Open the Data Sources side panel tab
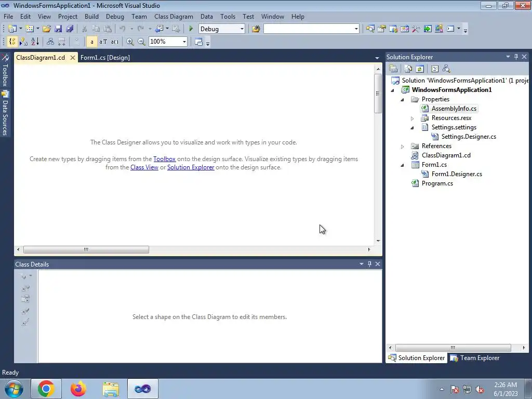 [x=5, y=114]
